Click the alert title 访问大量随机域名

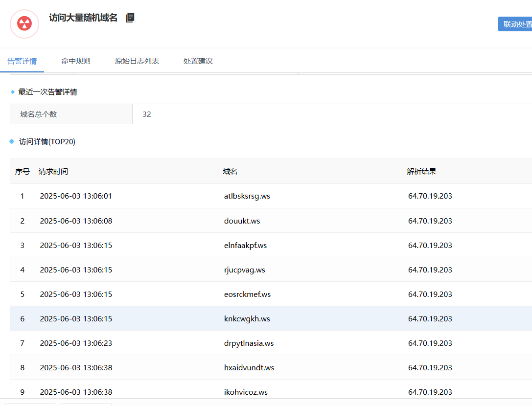tap(83, 18)
